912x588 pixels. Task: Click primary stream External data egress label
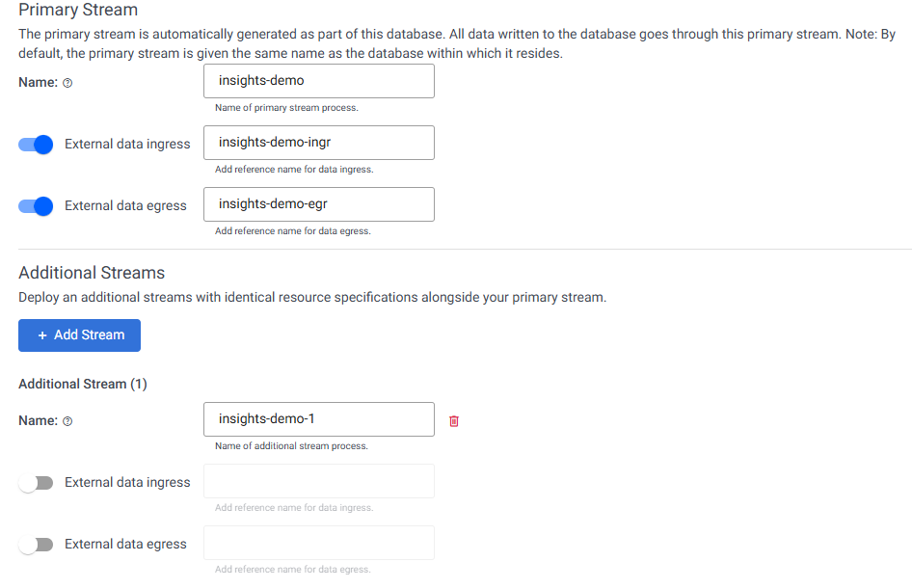[125, 206]
